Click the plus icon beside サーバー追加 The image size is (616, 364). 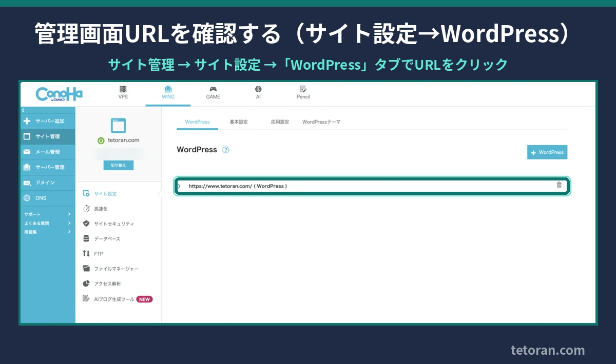pos(27,121)
